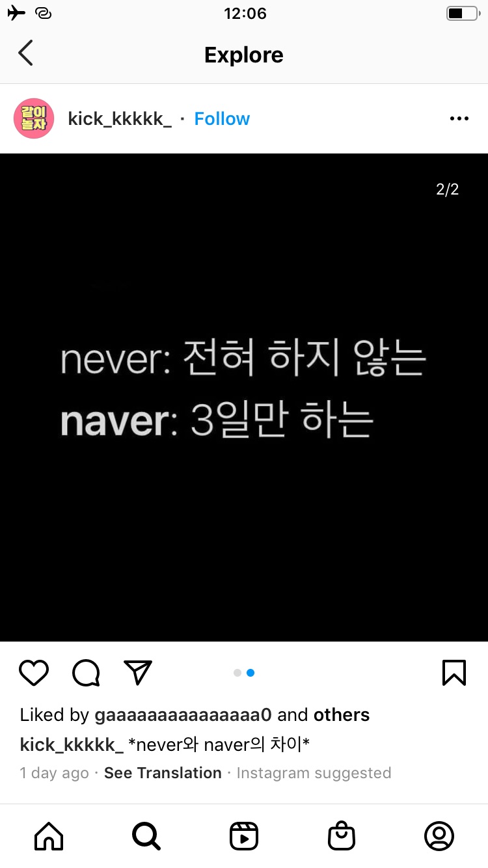Open the kick_kkkkk_ username in the post header
Viewport: 488px width, 868px height.
click(120, 118)
